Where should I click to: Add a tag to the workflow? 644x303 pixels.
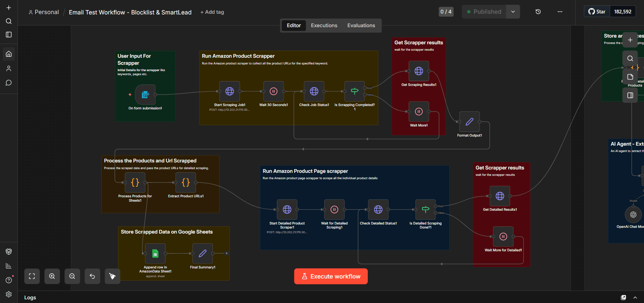(212, 12)
